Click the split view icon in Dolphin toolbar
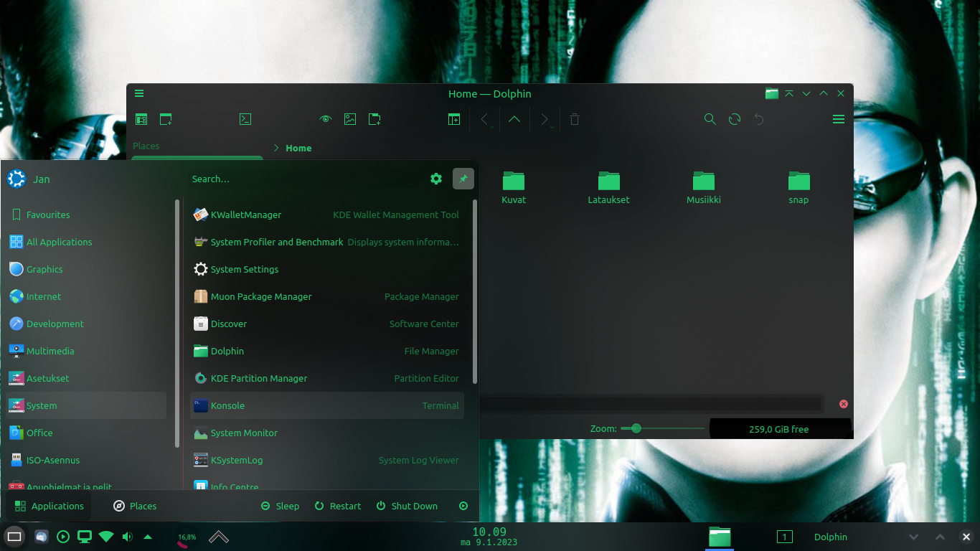This screenshot has width=980, height=551. click(x=454, y=119)
